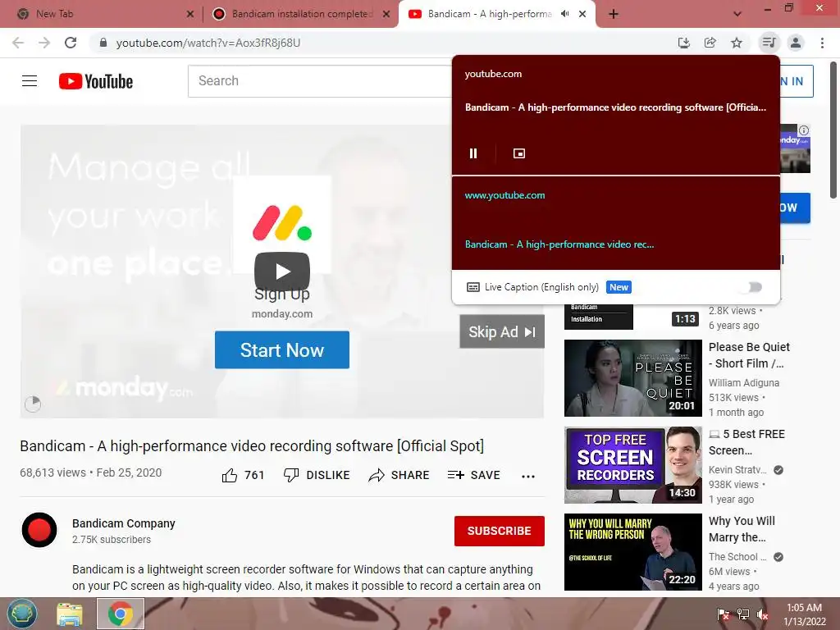Subscribe to Bandicam Company
840x630 pixels.
[500, 531]
